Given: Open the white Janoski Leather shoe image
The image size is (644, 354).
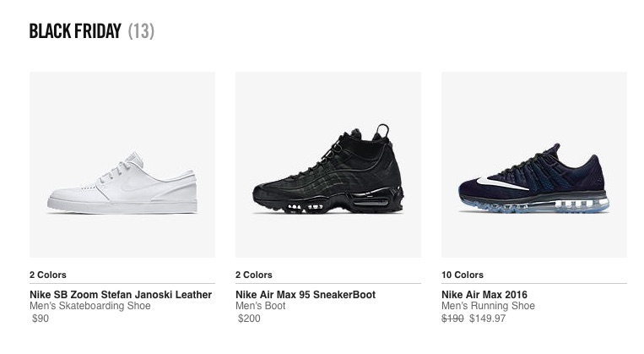Looking at the screenshot, I should coord(122,165).
